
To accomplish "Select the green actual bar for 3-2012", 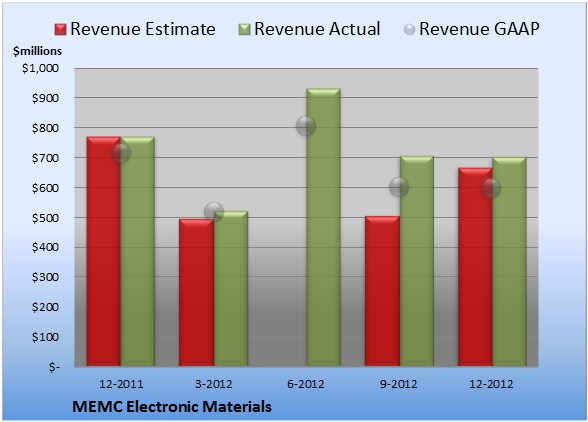I will tap(231, 288).
